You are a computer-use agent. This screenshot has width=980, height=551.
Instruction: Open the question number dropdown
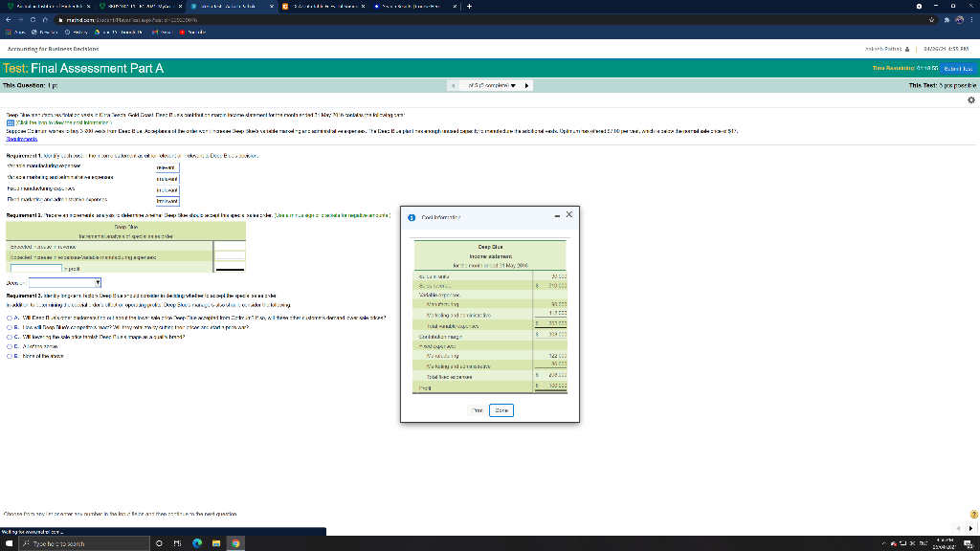(x=491, y=85)
